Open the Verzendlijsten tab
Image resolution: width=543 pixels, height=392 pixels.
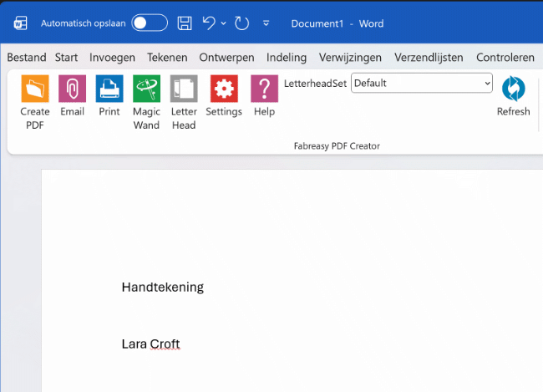click(429, 58)
